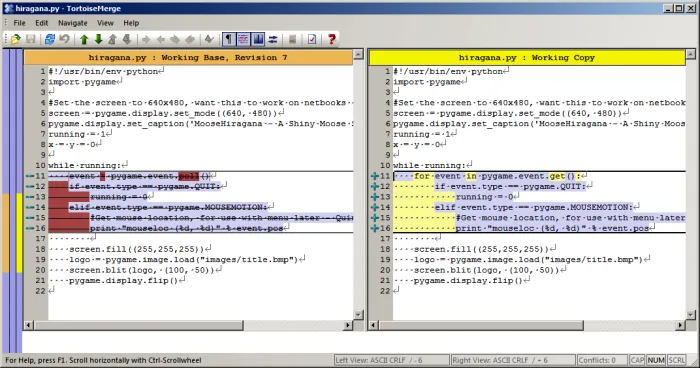Viewport: 700px width, 368px height.
Task: Click right pane horizontal scroll left arrow
Action: [x=374, y=326]
